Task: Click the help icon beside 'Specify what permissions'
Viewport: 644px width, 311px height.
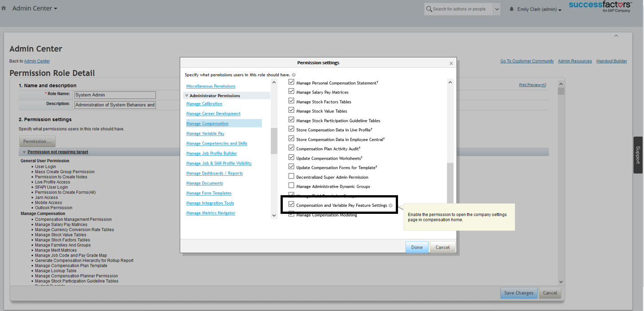Action: tap(294, 75)
